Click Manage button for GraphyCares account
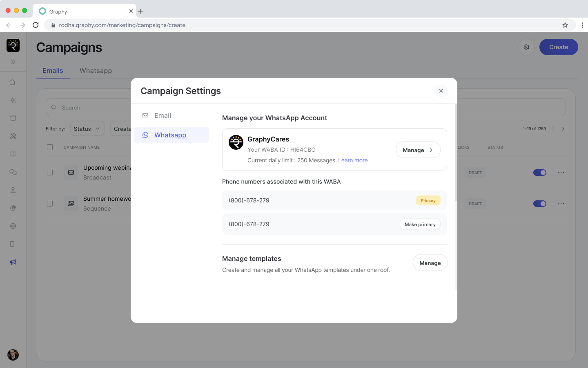 pos(418,150)
